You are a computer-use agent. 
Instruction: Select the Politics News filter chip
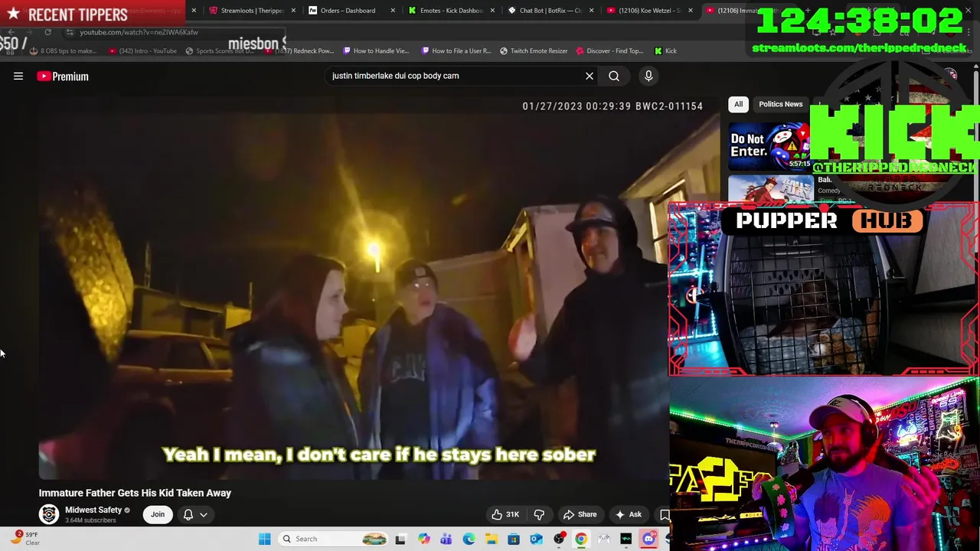point(780,104)
